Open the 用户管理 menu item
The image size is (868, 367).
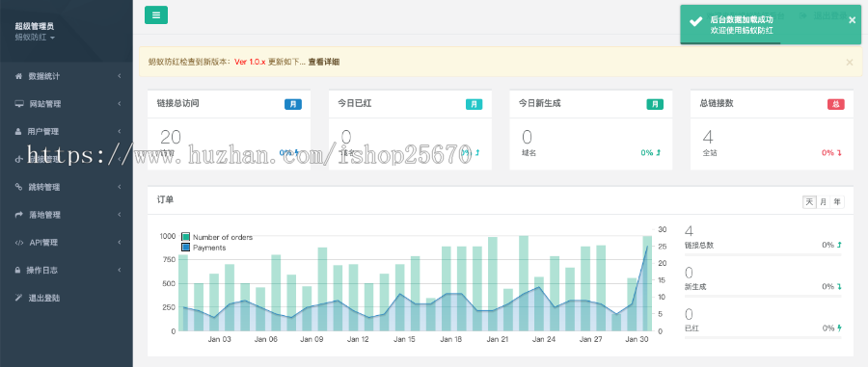point(67,132)
